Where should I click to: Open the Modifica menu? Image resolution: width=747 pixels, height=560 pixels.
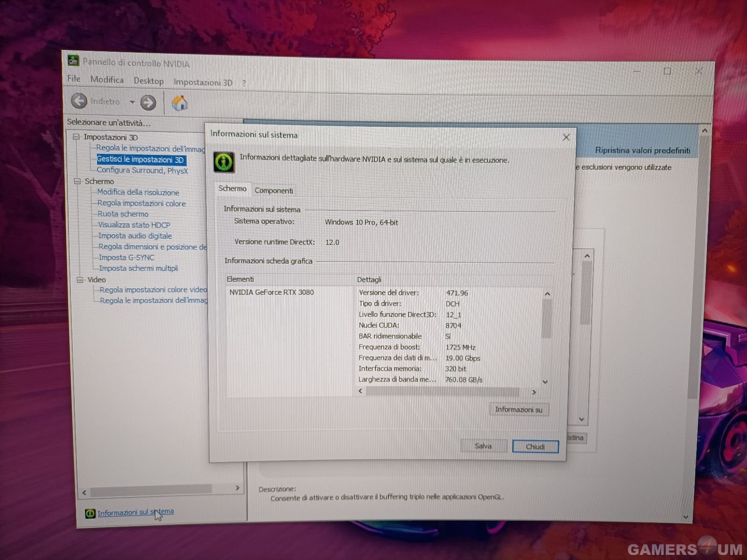107,80
